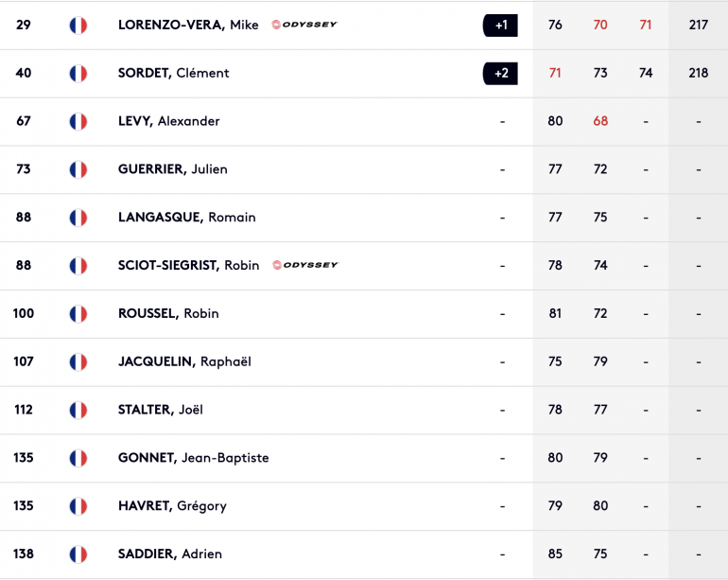This screenshot has height=580, width=728.
Task: Open player LANGASQUE, Romain
Action: point(186,217)
